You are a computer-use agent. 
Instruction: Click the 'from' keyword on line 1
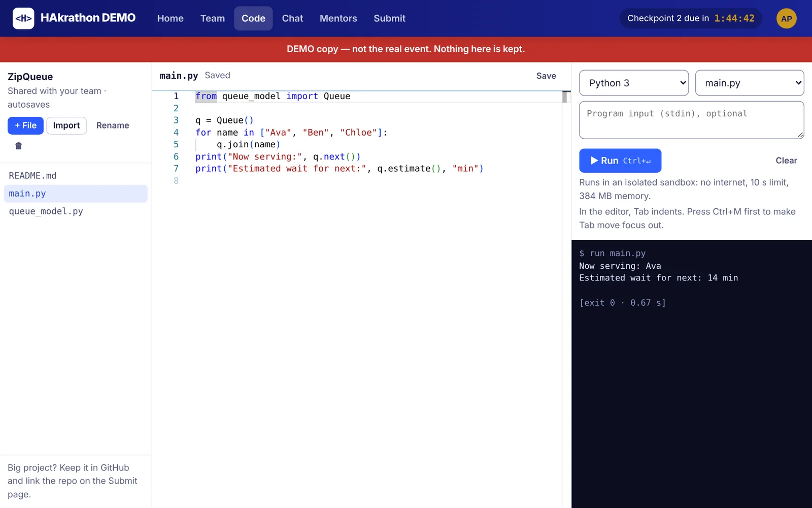tap(206, 96)
